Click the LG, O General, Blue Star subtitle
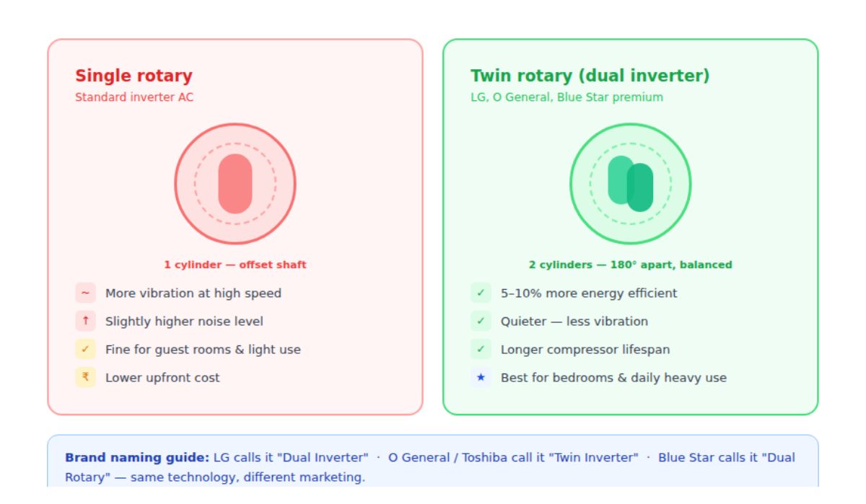Viewport: 866px width, 504px height. click(x=567, y=97)
